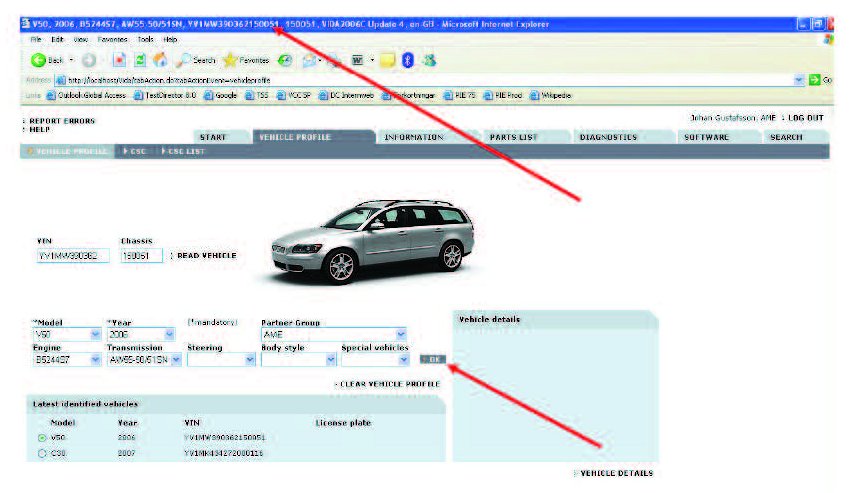Viewport: 862px width, 493px height.
Task: Open the Search magnifier in toolbar
Action: tap(182, 60)
